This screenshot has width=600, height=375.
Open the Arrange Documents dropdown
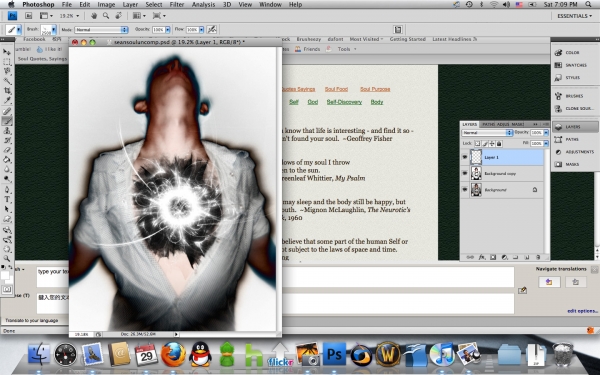[x=139, y=16]
